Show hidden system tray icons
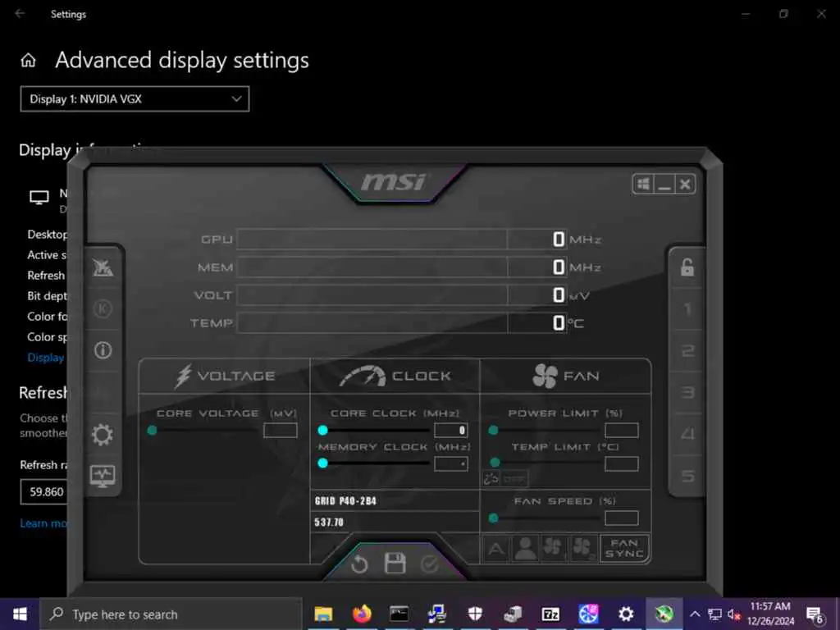Image resolution: width=840 pixels, height=630 pixels. [x=695, y=614]
